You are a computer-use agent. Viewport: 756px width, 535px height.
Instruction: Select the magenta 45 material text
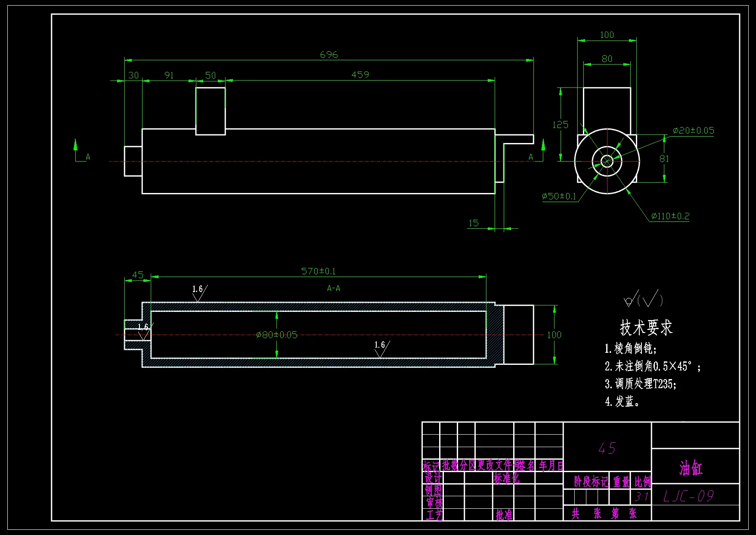(607, 449)
